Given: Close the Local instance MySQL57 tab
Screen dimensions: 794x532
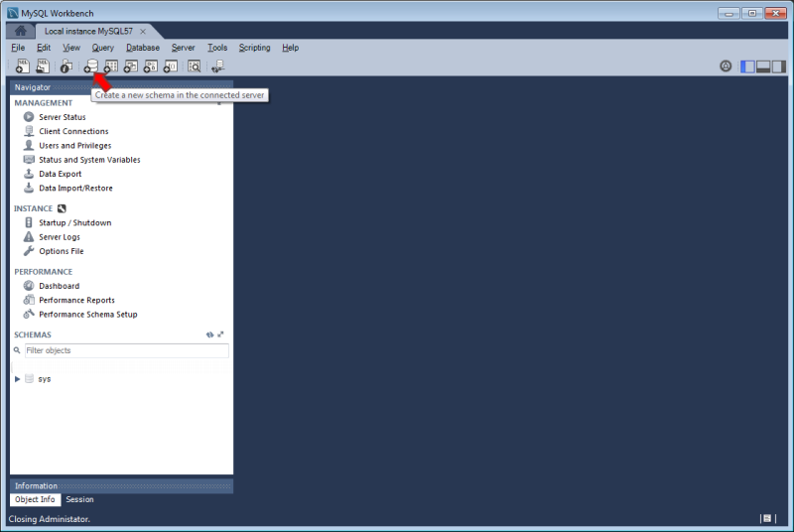Looking at the screenshot, I should [143, 32].
